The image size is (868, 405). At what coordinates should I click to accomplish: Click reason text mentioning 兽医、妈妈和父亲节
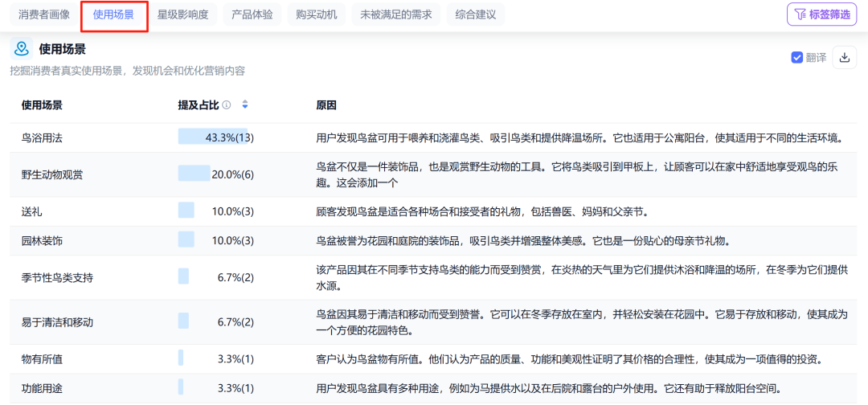(x=482, y=212)
